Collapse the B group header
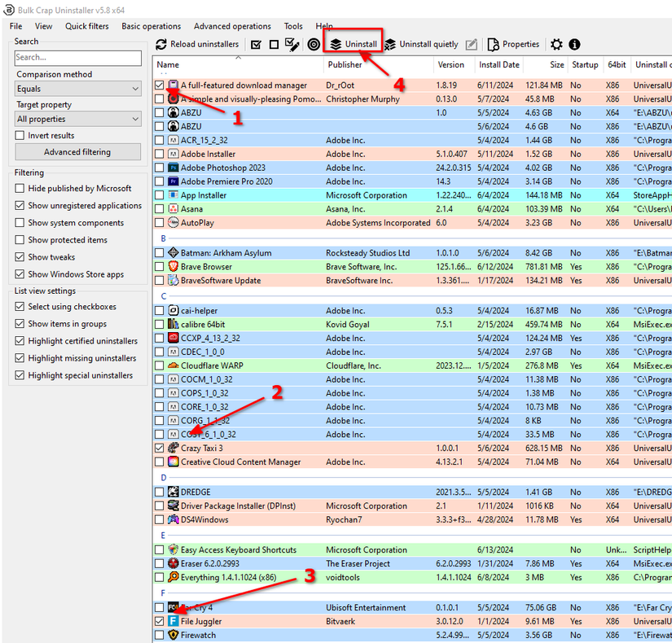The image size is (672, 643). click(x=163, y=238)
